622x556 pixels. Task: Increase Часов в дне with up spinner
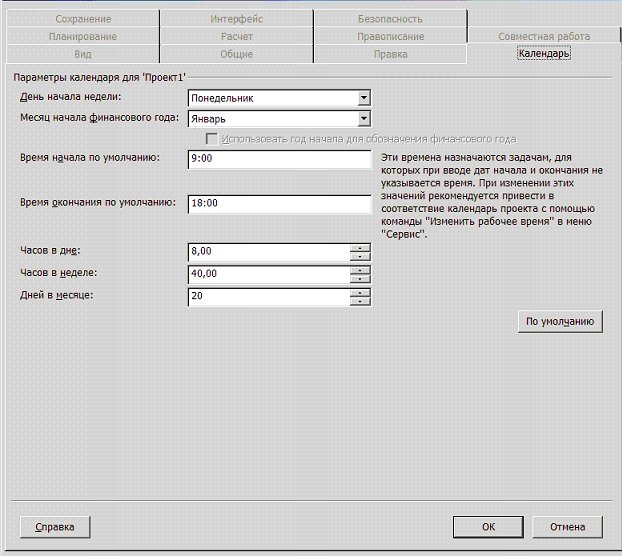[x=360, y=248]
